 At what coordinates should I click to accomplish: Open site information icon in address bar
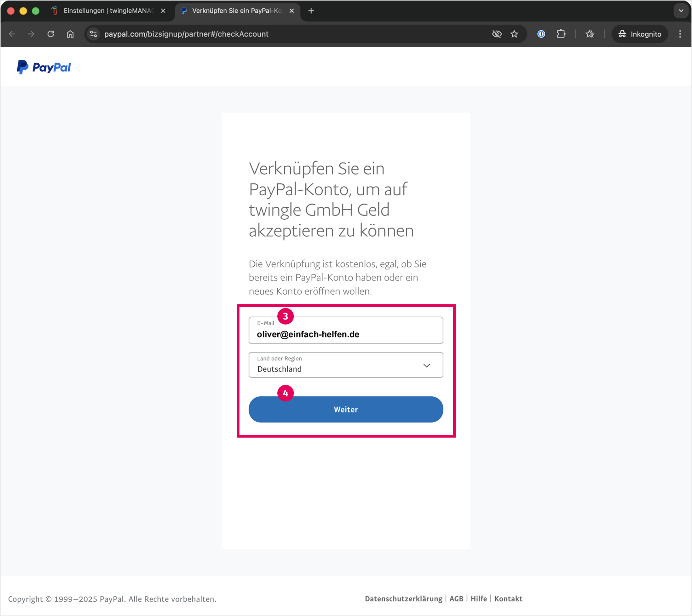pos(93,34)
